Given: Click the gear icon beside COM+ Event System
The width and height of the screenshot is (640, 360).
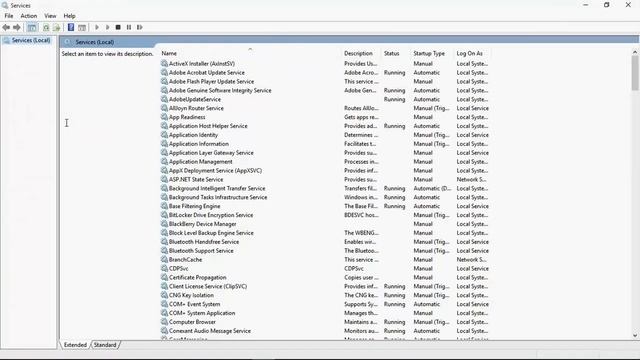Looking at the screenshot, I should coord(164,304).
